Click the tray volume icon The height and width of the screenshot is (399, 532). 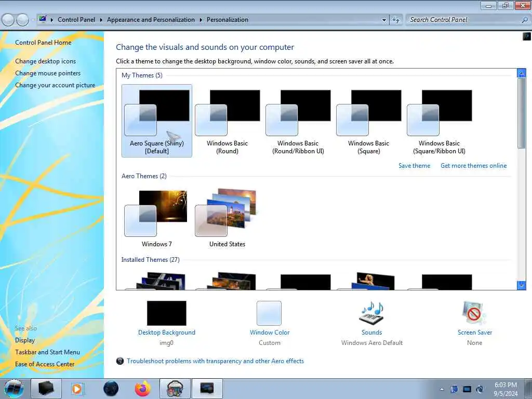pyautogui.click(x=480, y=389)
